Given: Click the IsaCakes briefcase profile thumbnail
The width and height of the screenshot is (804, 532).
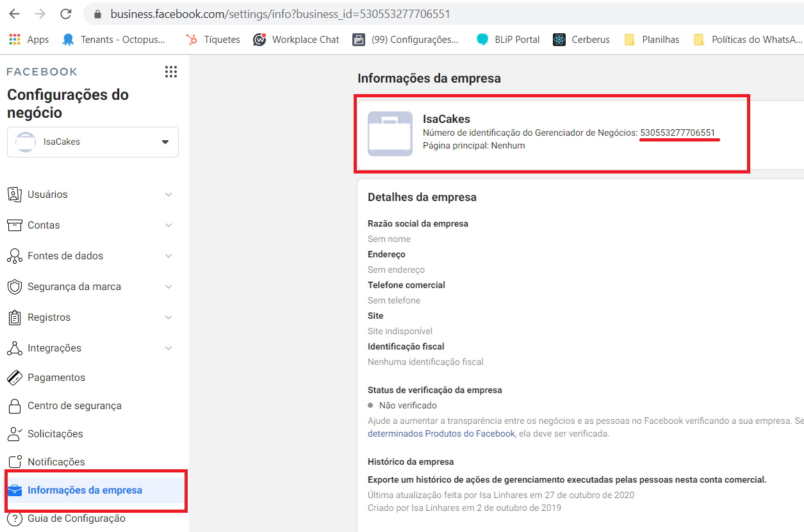Looking at the screenshot, I should click(x=390, y=134).
